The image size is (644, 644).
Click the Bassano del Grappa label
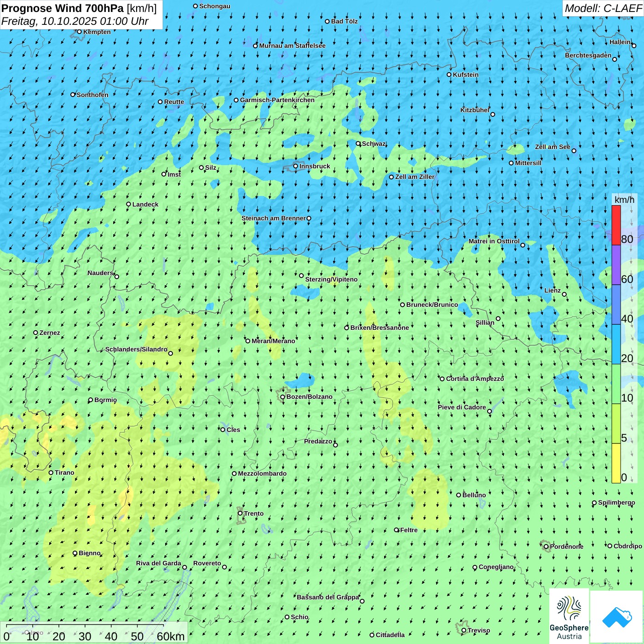tap(328, 597)
